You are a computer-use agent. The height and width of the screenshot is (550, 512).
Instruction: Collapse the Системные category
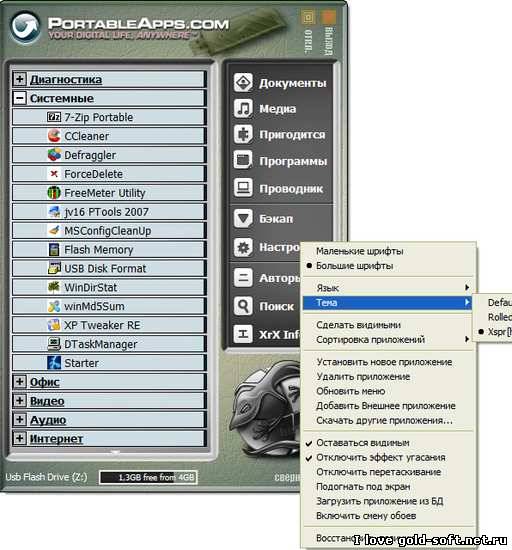click(x=20, y=98)
